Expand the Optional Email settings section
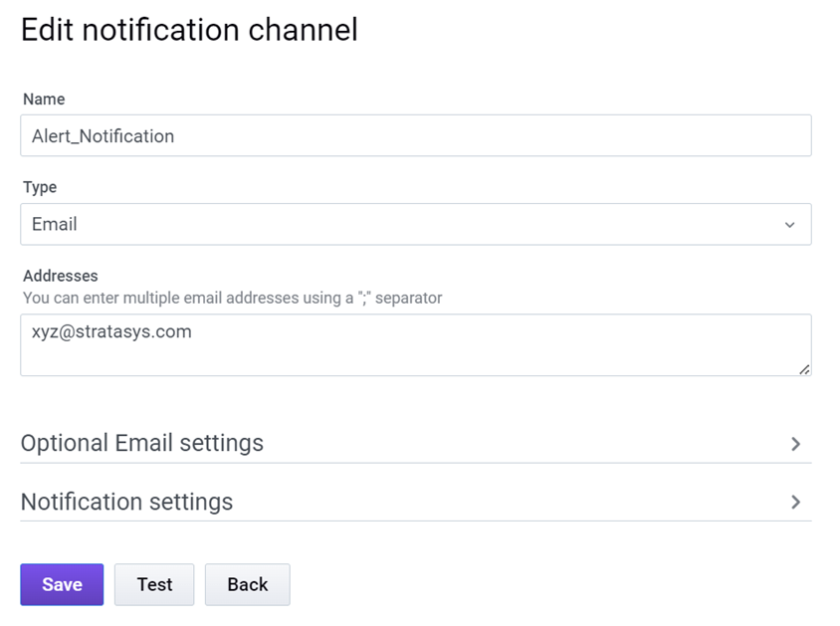The height and width of the screenshot is (626, 840). point(142,443)
